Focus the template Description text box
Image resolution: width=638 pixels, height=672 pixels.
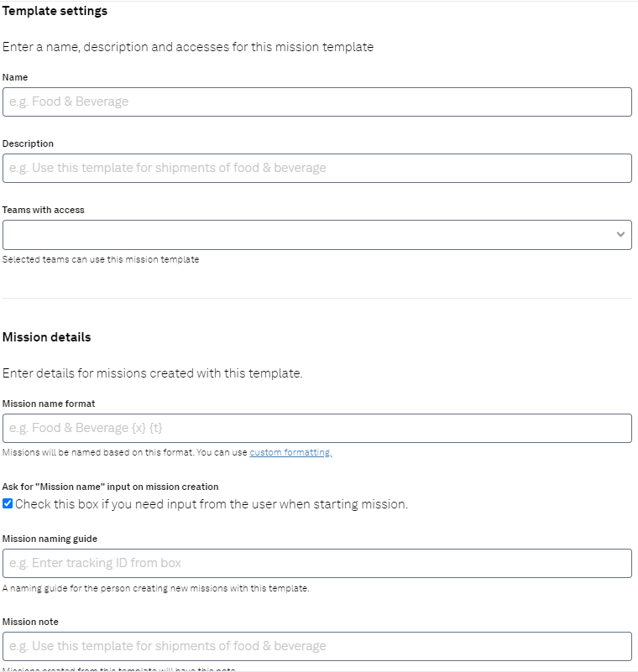[x=317, y=168]
